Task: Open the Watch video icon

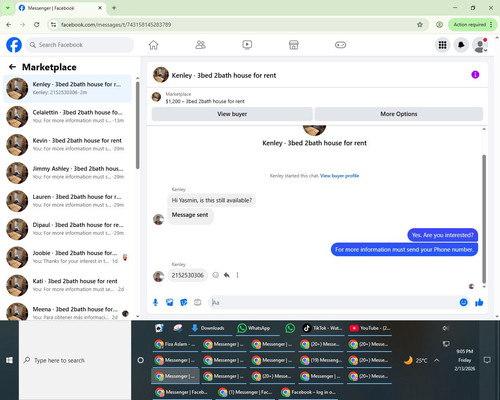Action: (247, 45)
